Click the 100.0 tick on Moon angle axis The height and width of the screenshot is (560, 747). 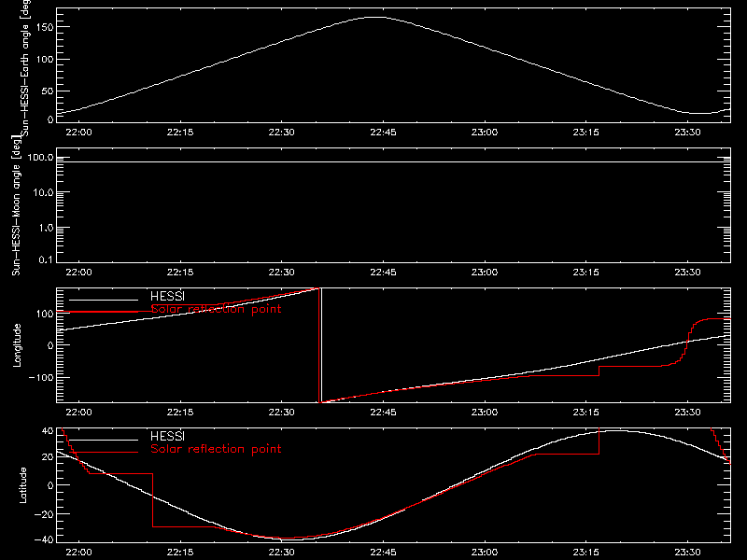pos(41,157)
